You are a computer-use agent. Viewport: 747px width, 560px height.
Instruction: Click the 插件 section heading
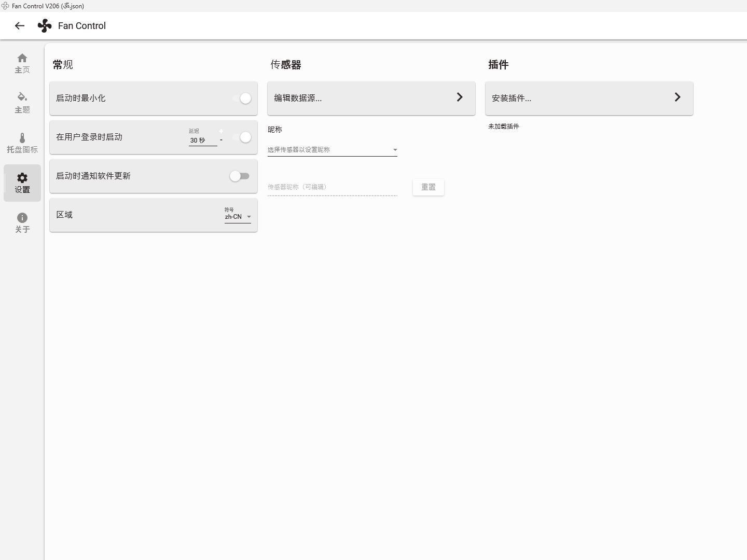(499, 65)
